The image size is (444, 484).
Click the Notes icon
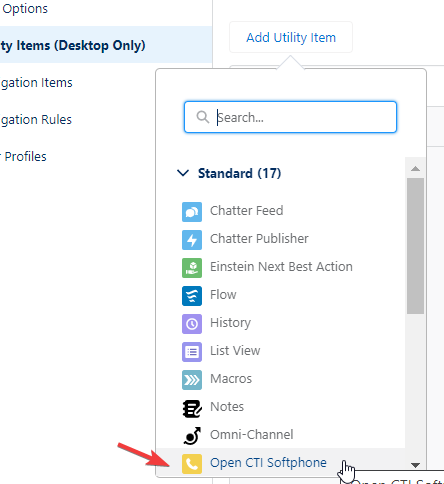click(x=192, y=408)
